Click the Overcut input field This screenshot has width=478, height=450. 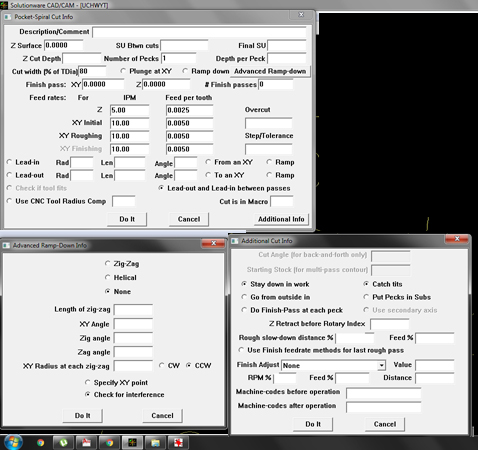(269, 123)
